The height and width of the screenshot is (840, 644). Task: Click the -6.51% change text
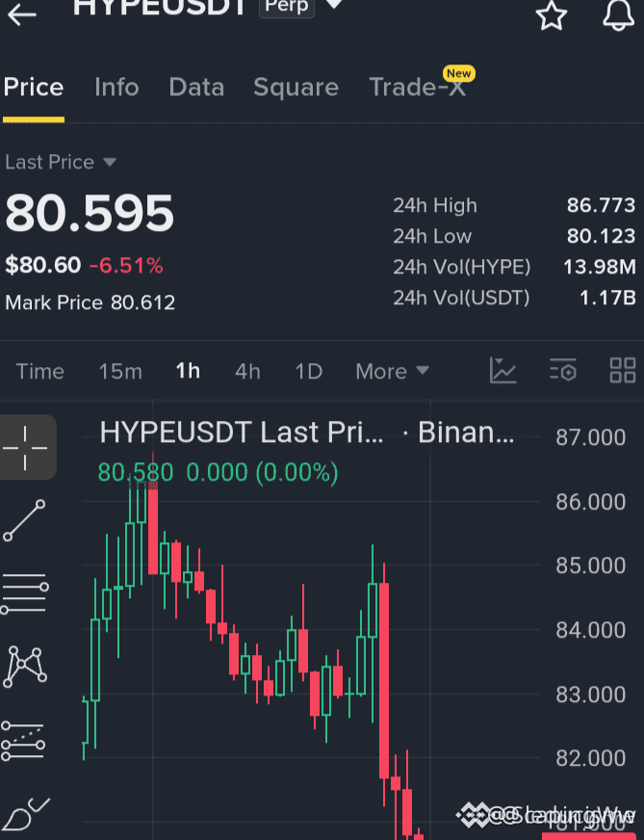[x=126, y=265]
